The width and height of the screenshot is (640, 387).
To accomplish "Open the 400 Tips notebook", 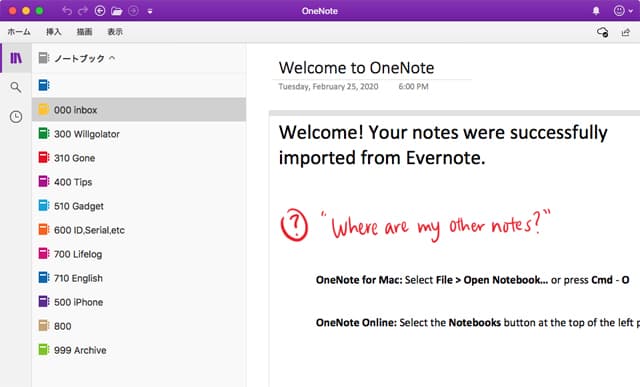I will coord(139,182).
